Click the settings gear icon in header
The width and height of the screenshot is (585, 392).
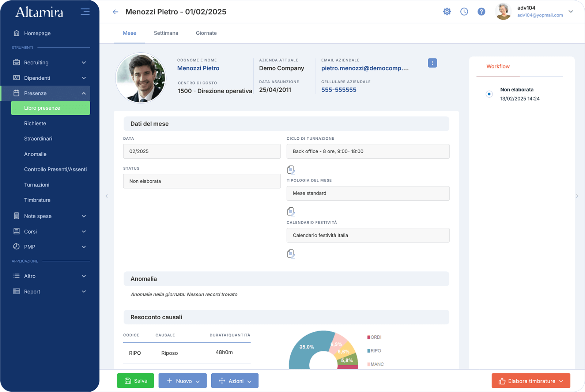pyautogui.click(x=447, y=12)
